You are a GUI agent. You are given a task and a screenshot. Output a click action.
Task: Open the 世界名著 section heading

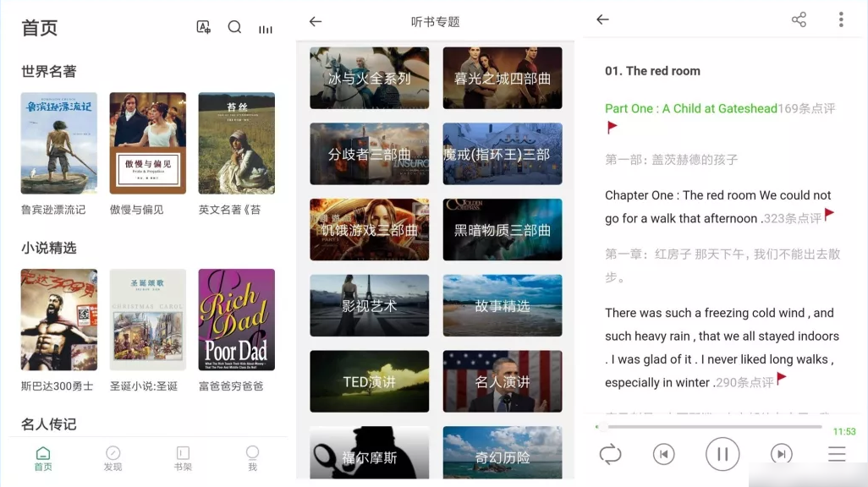tap(49, 71)
